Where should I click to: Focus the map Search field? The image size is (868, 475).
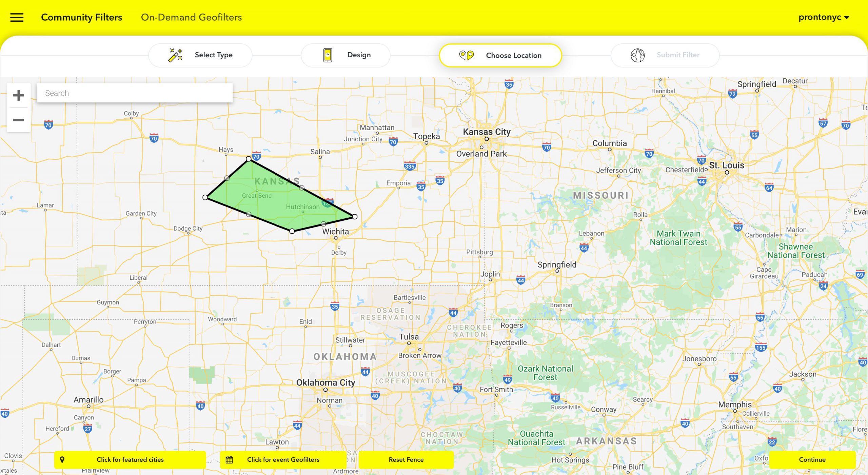pyautogui.click(x=135, y=93)
